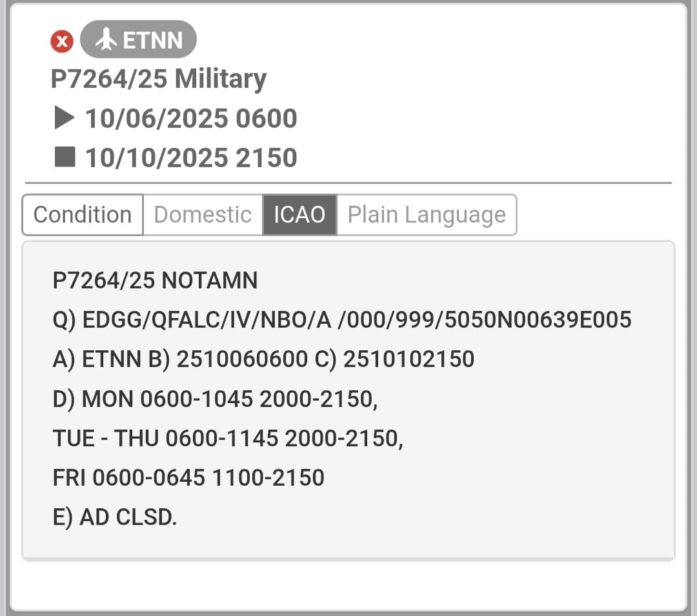Select the ICAO tab
The height and width of the screenshot is (616, 697).
click(x=299, y=215)
